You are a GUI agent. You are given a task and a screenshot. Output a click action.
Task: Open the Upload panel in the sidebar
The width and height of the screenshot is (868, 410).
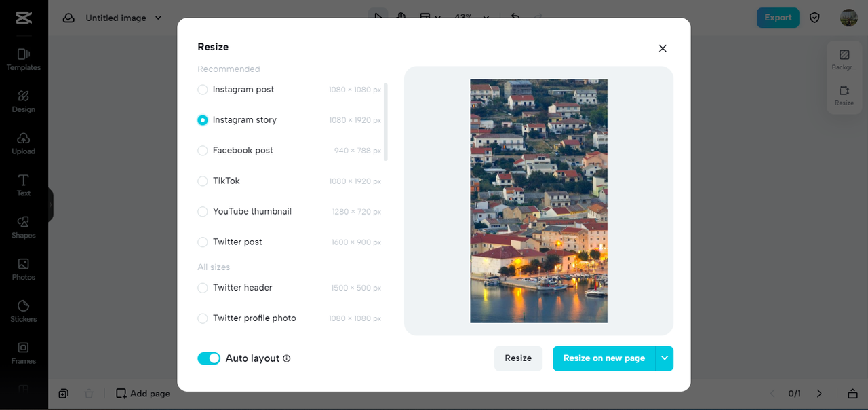(23, 143)
